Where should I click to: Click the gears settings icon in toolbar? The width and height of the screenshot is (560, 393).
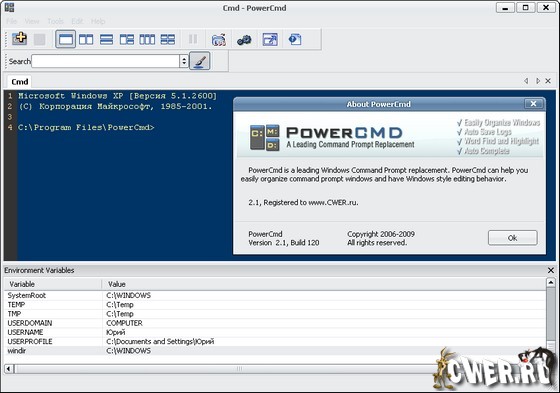pos(244,40)
